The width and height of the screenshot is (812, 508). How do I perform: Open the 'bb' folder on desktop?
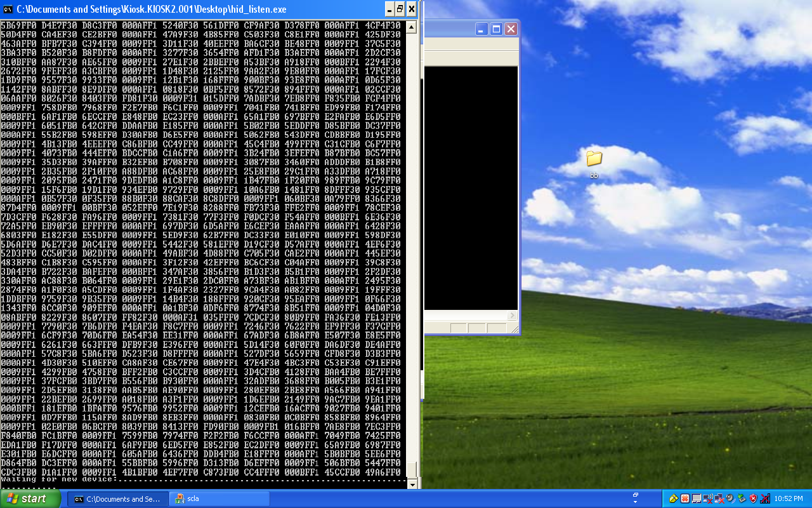coord(594,159)
